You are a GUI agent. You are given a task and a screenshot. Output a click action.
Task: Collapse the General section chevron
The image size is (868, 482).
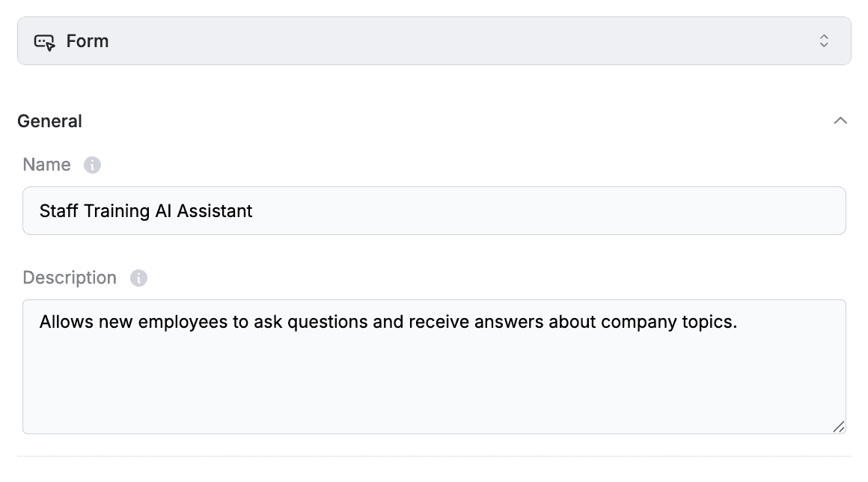[840, 120]
